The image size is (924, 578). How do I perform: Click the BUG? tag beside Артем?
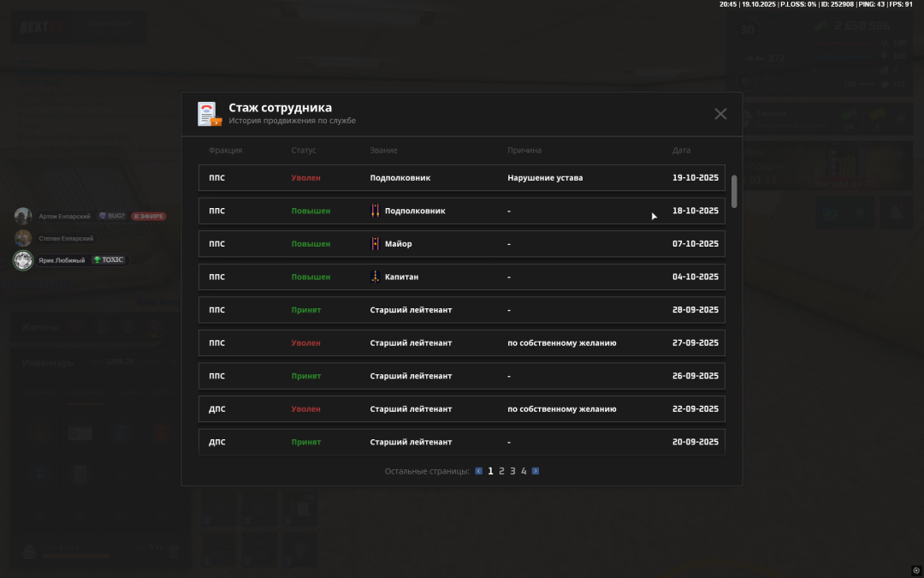coord(112,217)
